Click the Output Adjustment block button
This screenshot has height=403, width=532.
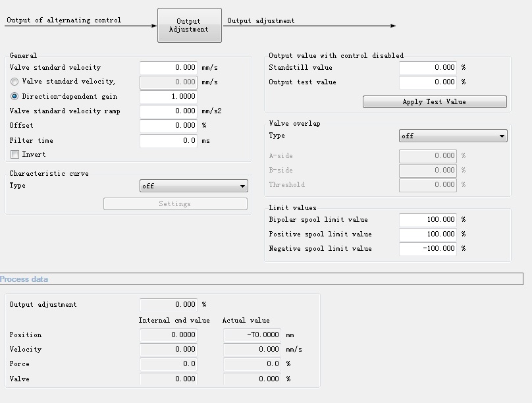click(189, 25)
